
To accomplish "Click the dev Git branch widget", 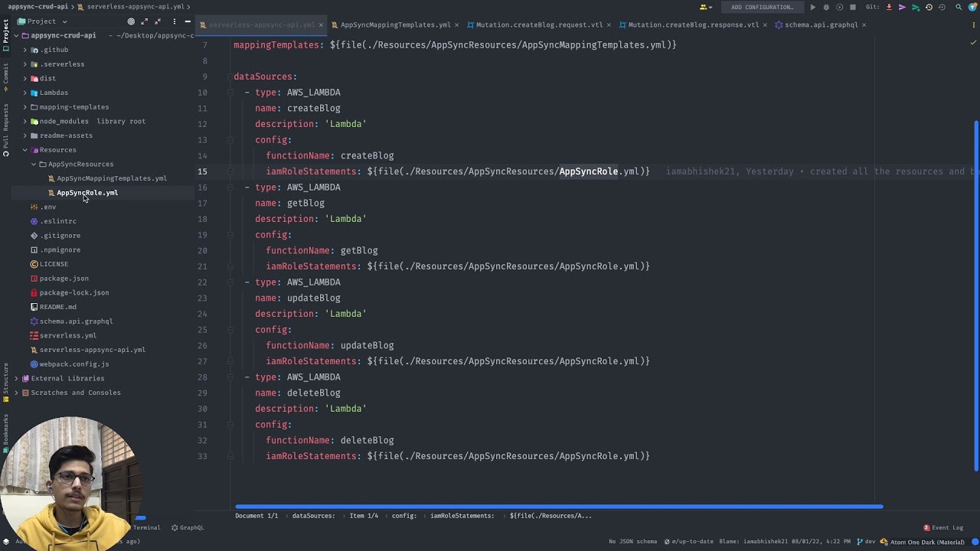I will [865, 542].
